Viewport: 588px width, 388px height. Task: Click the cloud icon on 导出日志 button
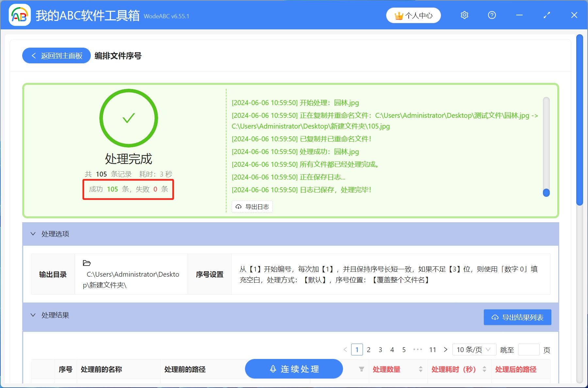pyautogui.click(x=238, y=207)
